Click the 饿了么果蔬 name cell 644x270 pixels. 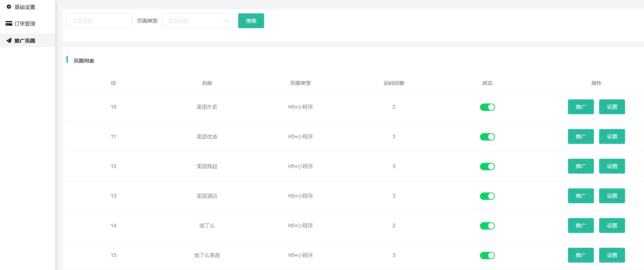[207, 255]
